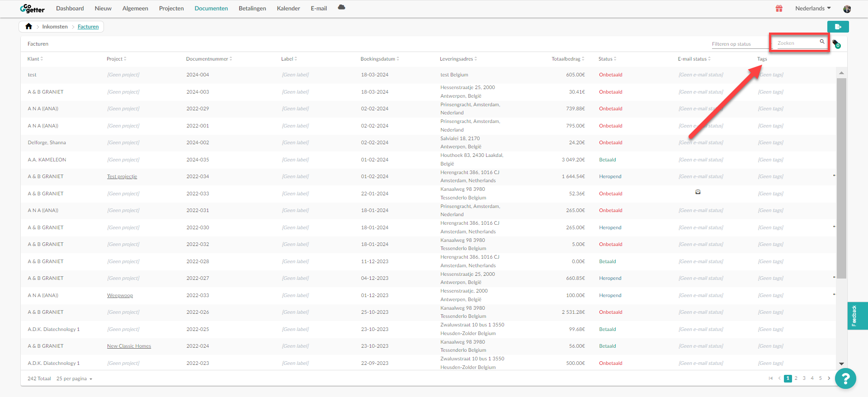Image resolution: width=868 pixels, height=397 pixels.
Task: Go to page 2 of invoices
Action: point(796,378)
